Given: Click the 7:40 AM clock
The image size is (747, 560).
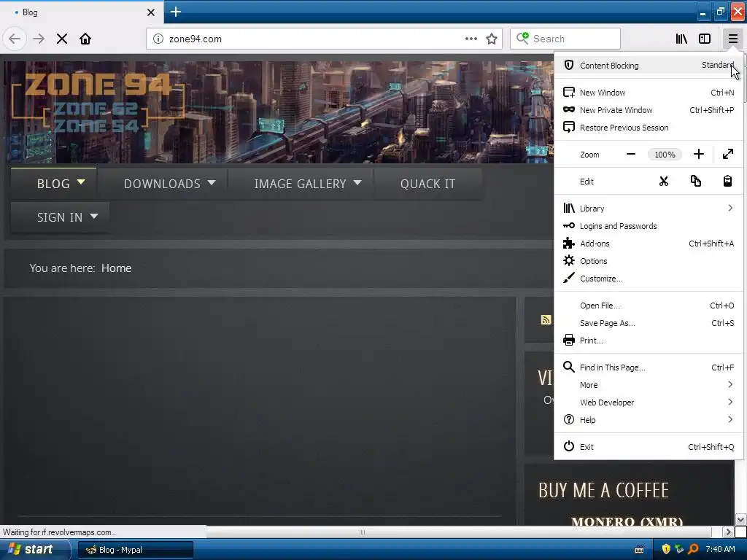Looking at the screenshot, I should [720, 549].
